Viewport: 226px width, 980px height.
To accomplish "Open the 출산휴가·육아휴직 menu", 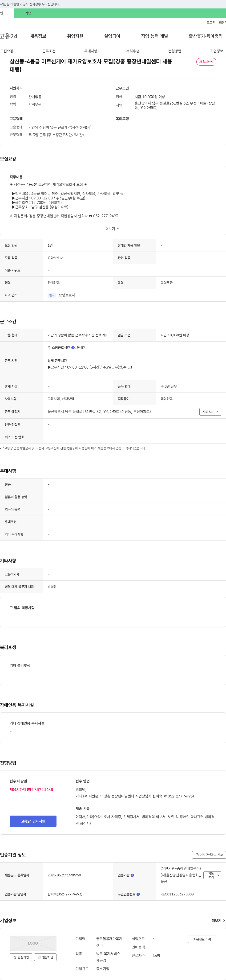I will (x=206, y=36).
